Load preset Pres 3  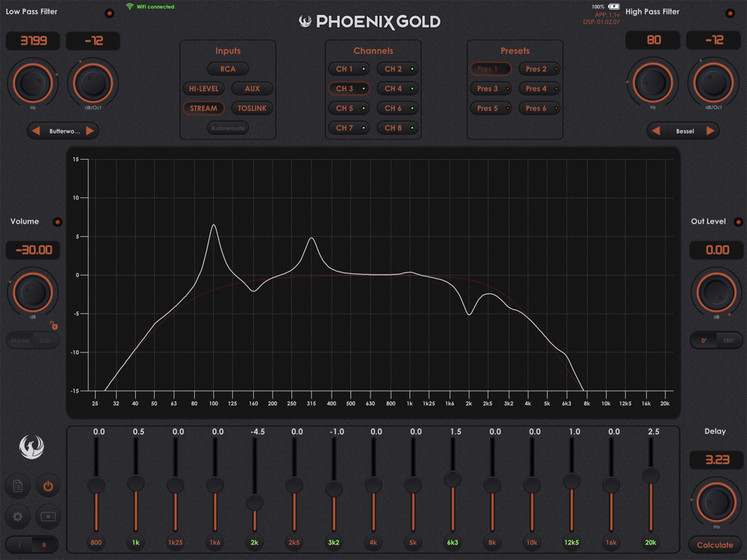[x=491, y=89]
